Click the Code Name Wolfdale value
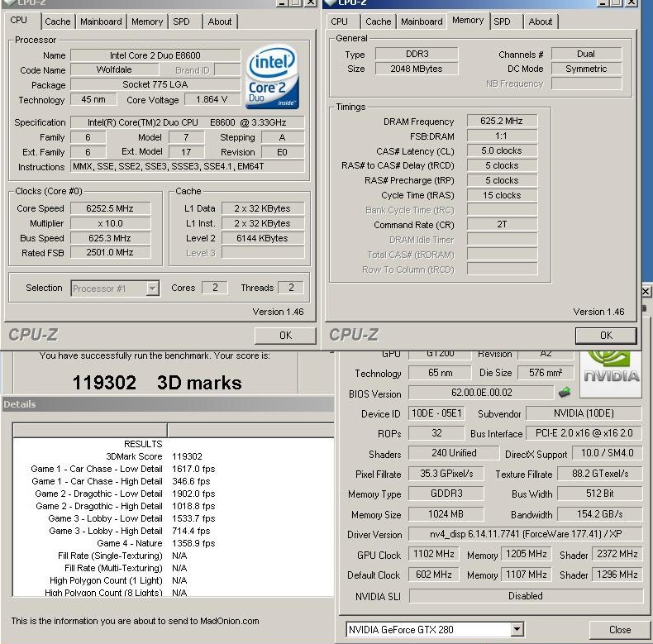 pyautogui.click(x=114, y=69)
